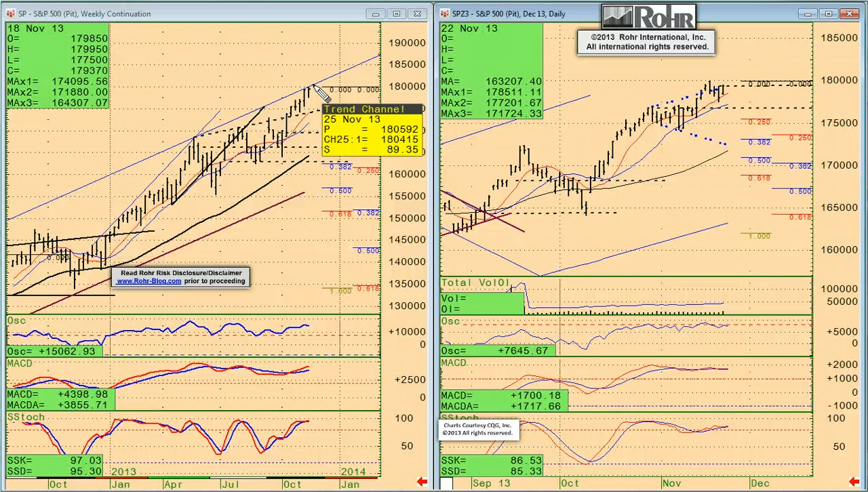Click the 18 Nov 13 date header
Screen dimensions: 868x492
pyautogui.click(x=35, y=28)
